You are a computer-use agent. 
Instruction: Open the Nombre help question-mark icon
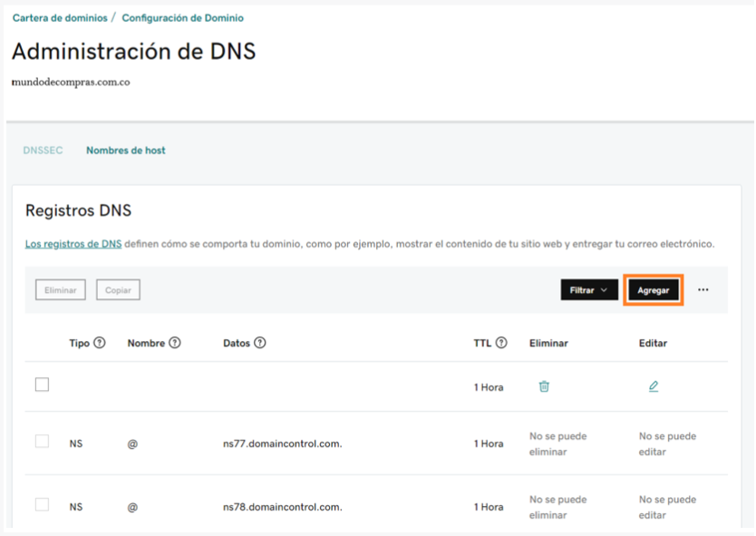175,343
